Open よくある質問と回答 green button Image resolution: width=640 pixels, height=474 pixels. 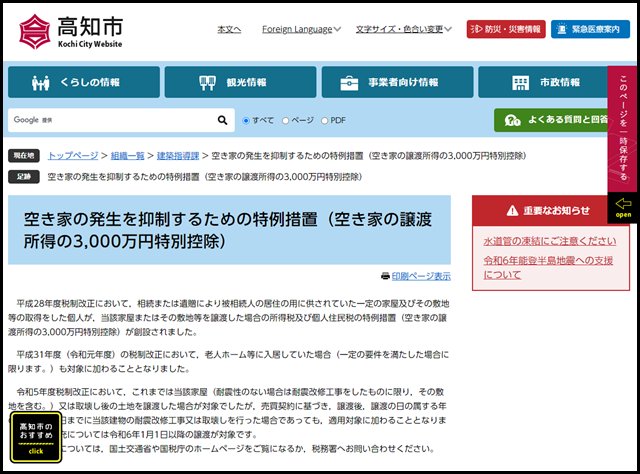[551, 120]
